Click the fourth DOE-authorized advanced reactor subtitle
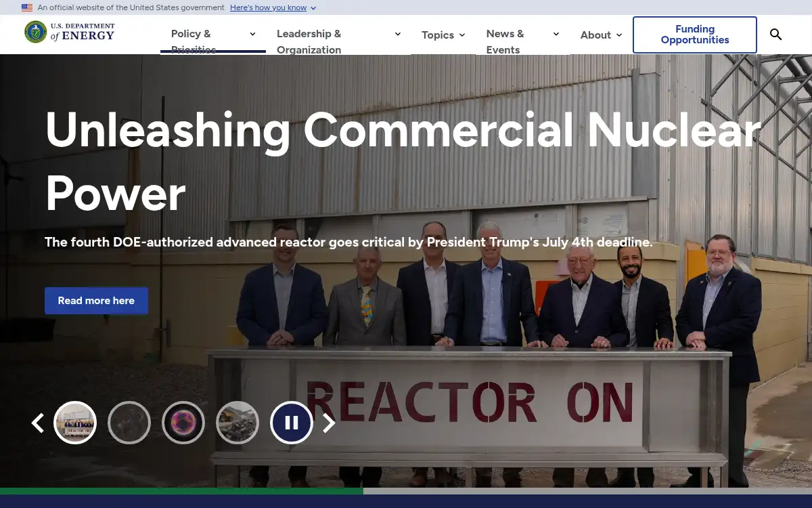 pyautogui.click(x=348, y=242)
